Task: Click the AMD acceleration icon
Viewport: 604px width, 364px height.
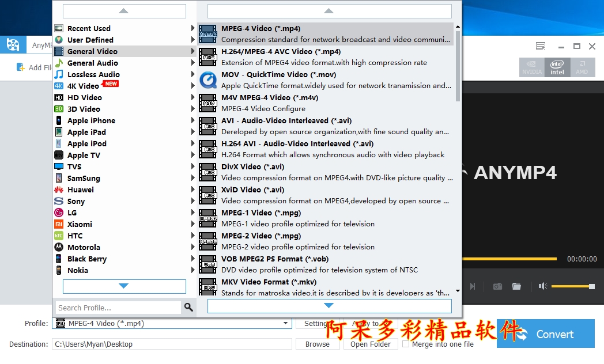Action: pyautogui.click(x=582, y=67)
